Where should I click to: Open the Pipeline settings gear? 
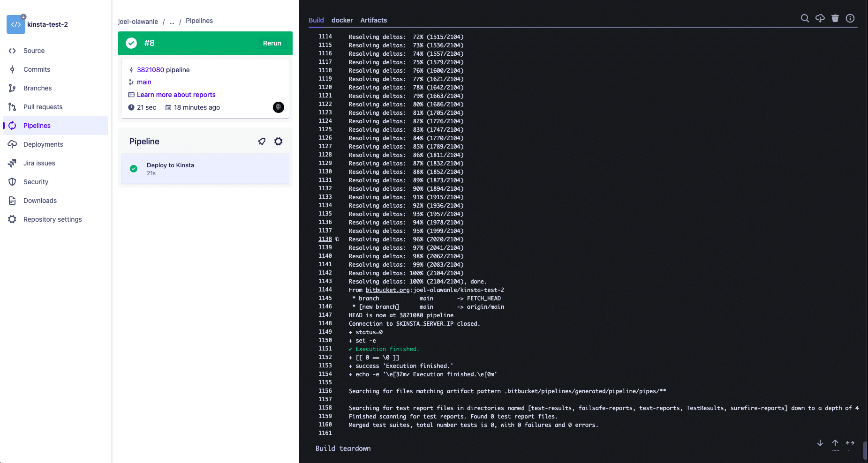(279, 141)
